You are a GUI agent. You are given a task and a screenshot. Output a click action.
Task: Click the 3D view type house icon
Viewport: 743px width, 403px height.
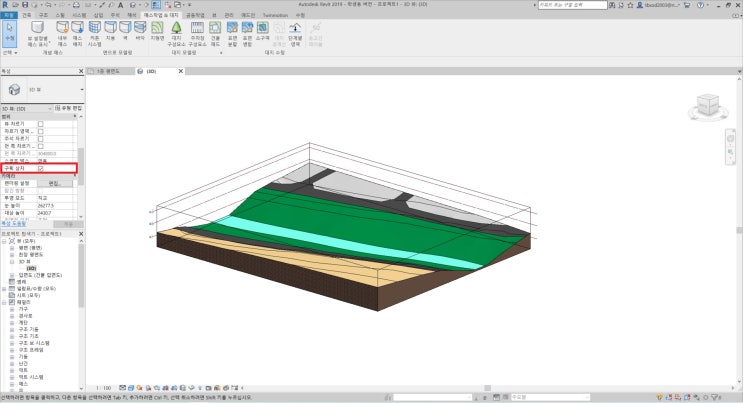14,89
